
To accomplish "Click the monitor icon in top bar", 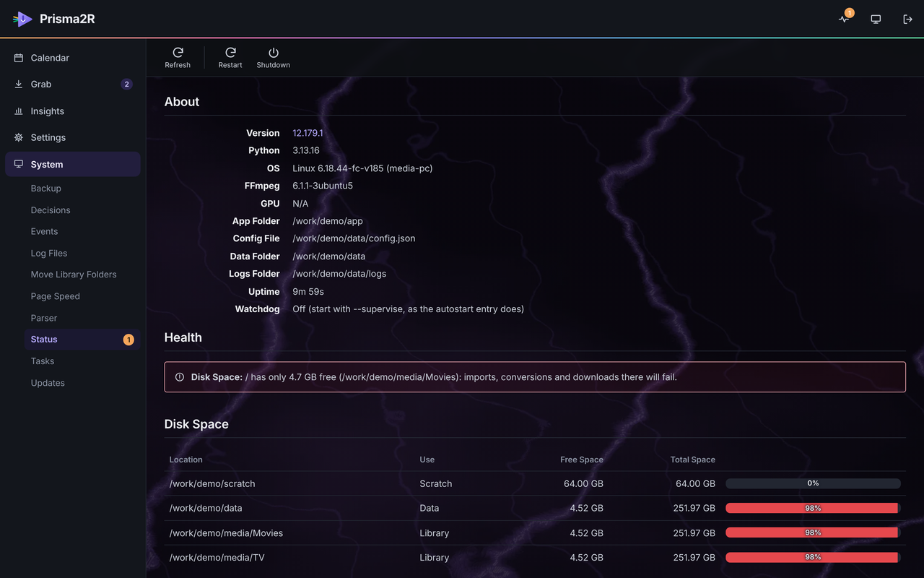I will [x=876, y=19].
